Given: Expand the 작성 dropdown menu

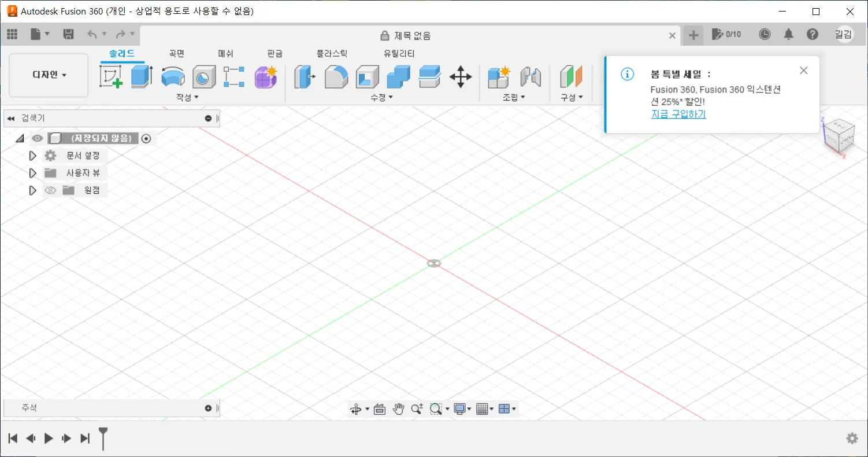Looking at the screenshot, I should 187,97.
